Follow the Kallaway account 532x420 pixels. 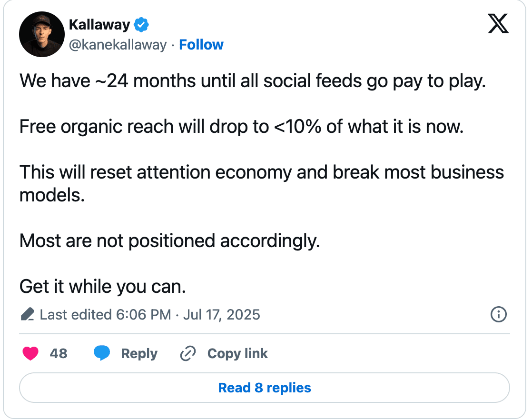click(x=201, y=45)
